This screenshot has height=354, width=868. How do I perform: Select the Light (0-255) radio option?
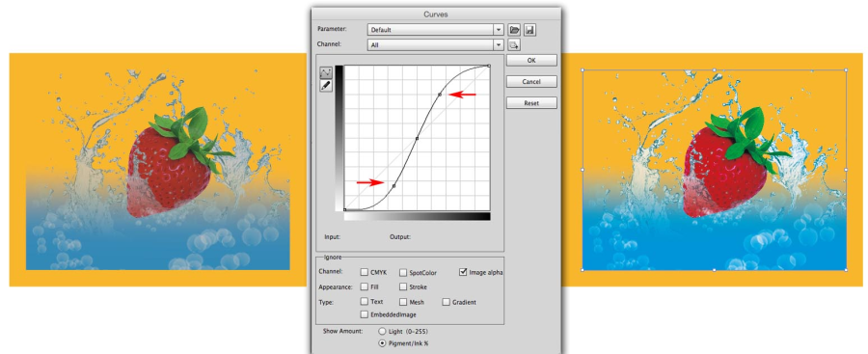coord(382,331)
